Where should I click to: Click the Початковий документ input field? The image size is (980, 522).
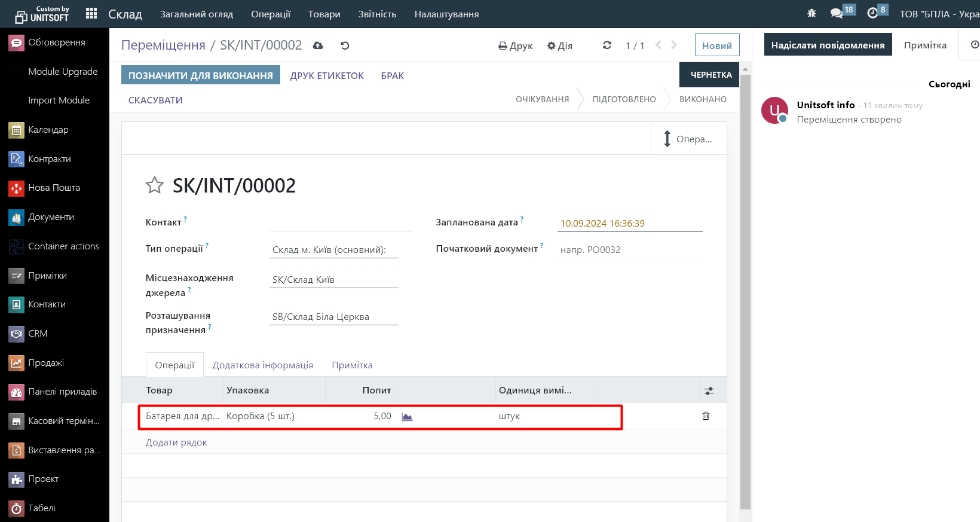(x=629, y=250)
